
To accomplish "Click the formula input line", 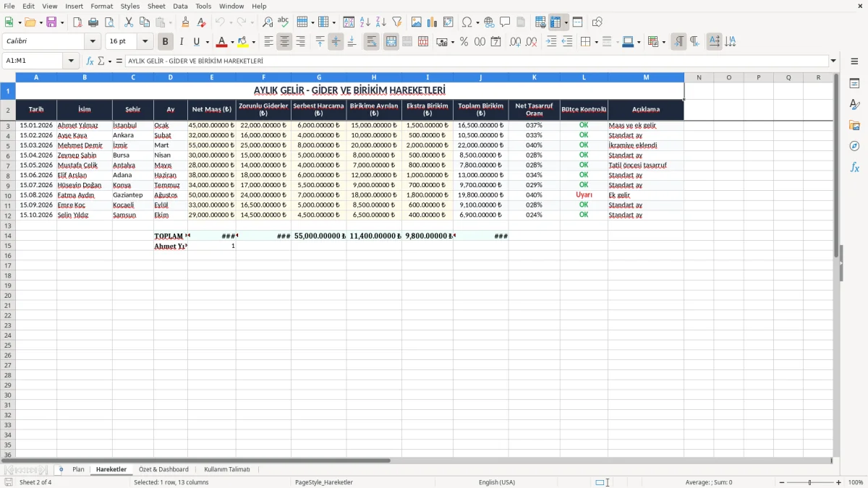I will pyautogui.click(x=476, y=61).
